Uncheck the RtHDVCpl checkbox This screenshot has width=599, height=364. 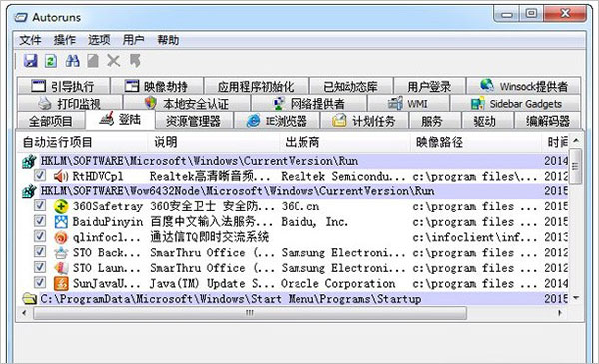coord(40,176)
